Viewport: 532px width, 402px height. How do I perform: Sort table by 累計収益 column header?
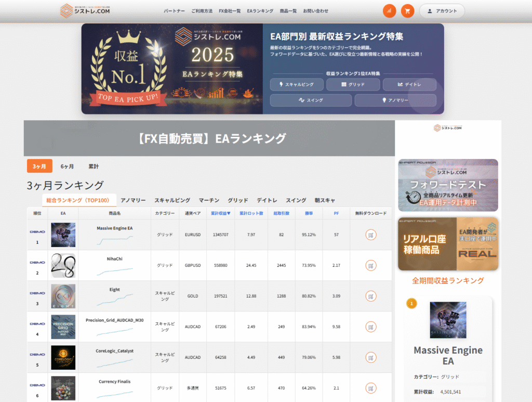(x=221, y=213)
